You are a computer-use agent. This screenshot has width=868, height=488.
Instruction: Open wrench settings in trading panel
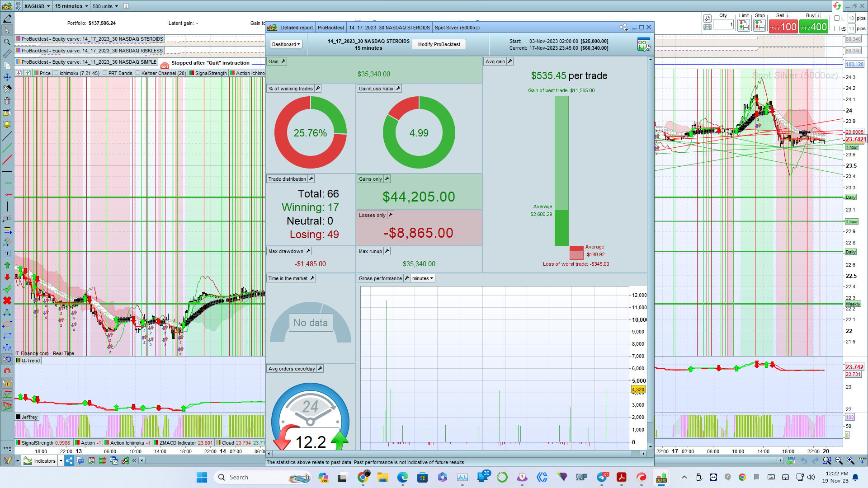708,18
